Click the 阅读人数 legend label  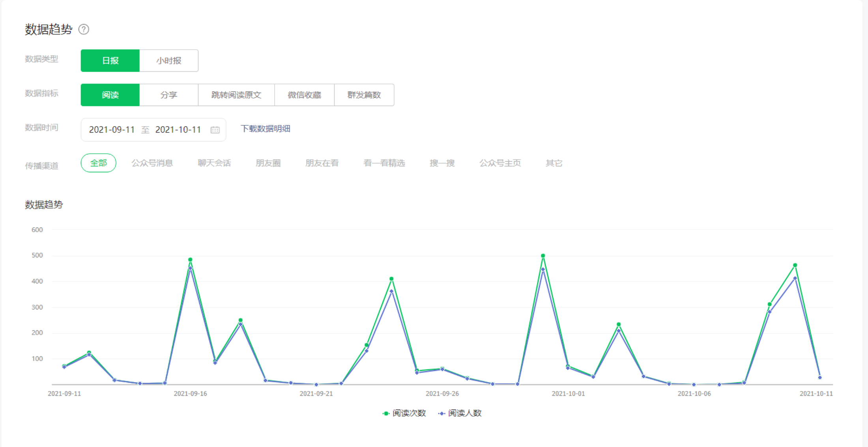(x=465, y=413)
